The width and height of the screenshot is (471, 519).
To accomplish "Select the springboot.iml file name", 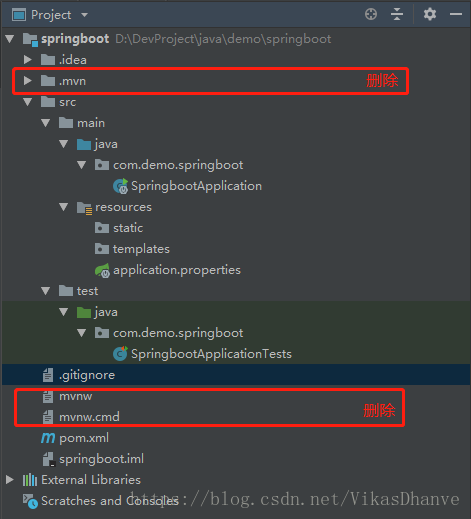I will pos(102,459).
